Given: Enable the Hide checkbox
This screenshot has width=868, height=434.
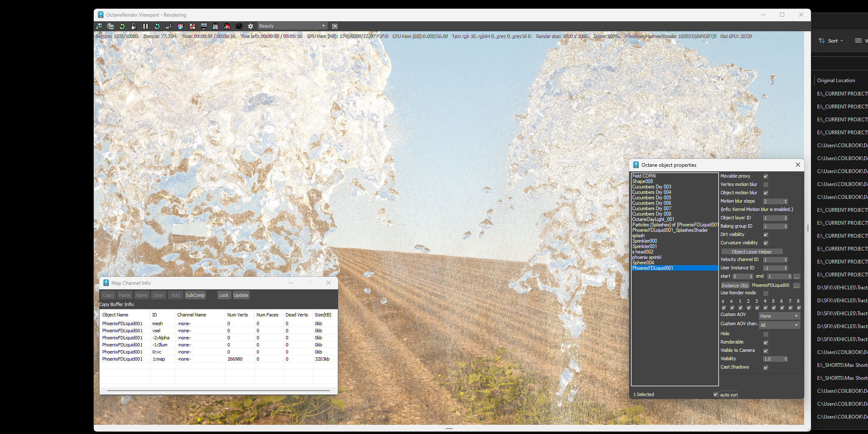Looking at the screenshot, I should [766, 334].
